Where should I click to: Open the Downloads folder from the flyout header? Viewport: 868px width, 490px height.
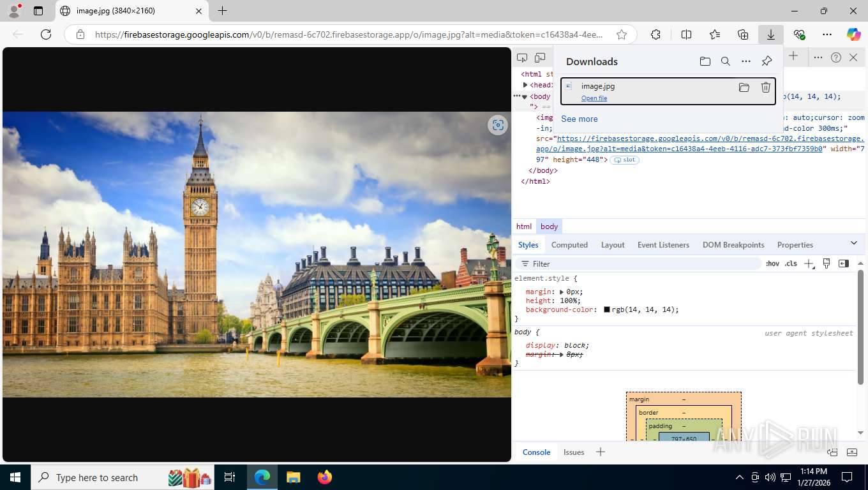tap(705, 61)
